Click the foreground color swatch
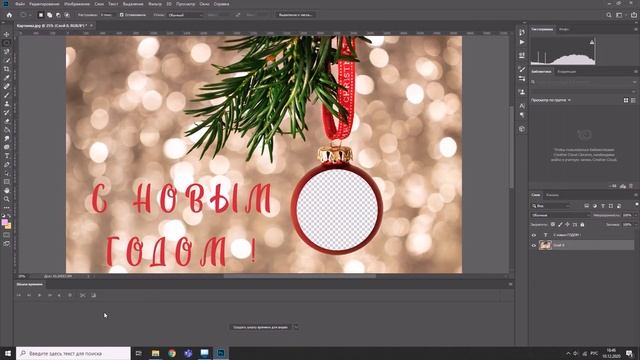 pyautogui.click(x=4, y=222)
